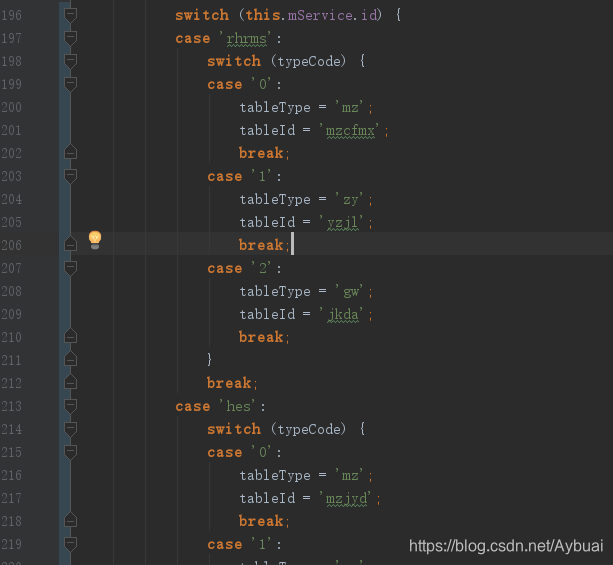Screen dimensions: 613x565
Task: Click the 'yzjl' string literal
Action: [x=342, y=223]
